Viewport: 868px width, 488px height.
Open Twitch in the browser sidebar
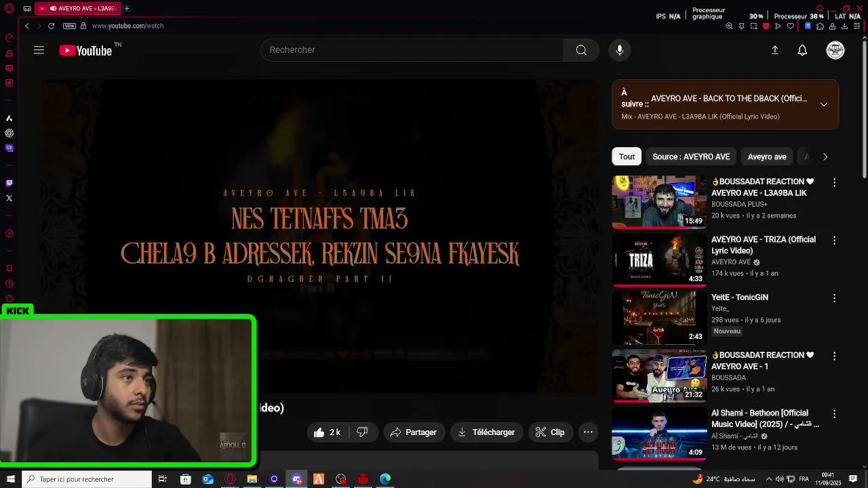pos(9,183)
